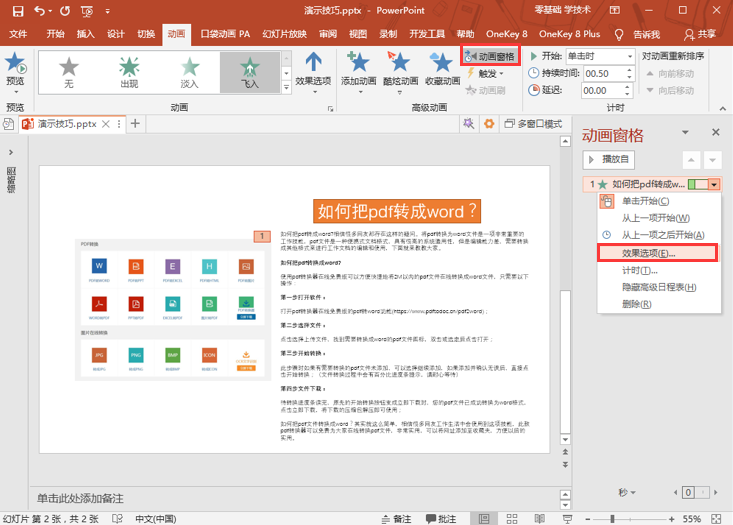The height and width of the screenshot is (525, 733).
Task: Open 计时(T)... from context menu
Action: pyautogui.click(x=659, y=270)
